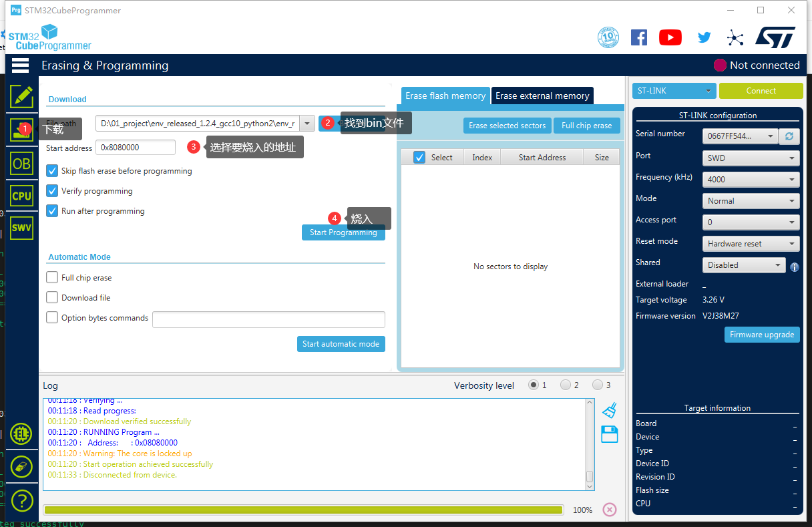Toggle Run after programming checkbox
The image size is (812, 527).
coord(52,211)
